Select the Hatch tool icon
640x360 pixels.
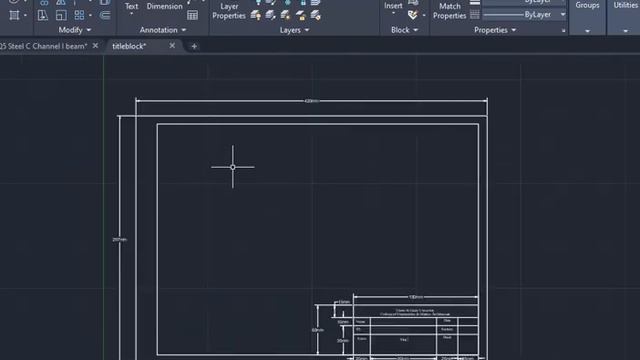(14, 16)
